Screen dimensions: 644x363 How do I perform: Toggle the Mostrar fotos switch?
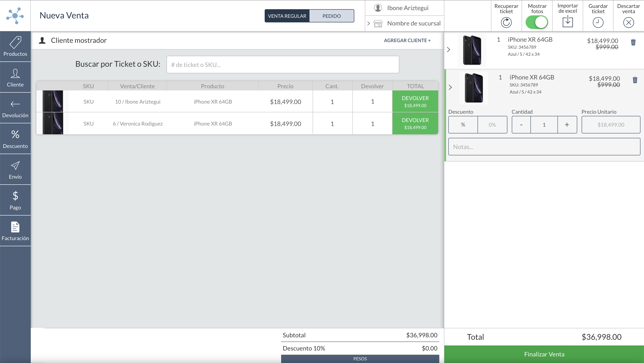[x=537, y=22]
